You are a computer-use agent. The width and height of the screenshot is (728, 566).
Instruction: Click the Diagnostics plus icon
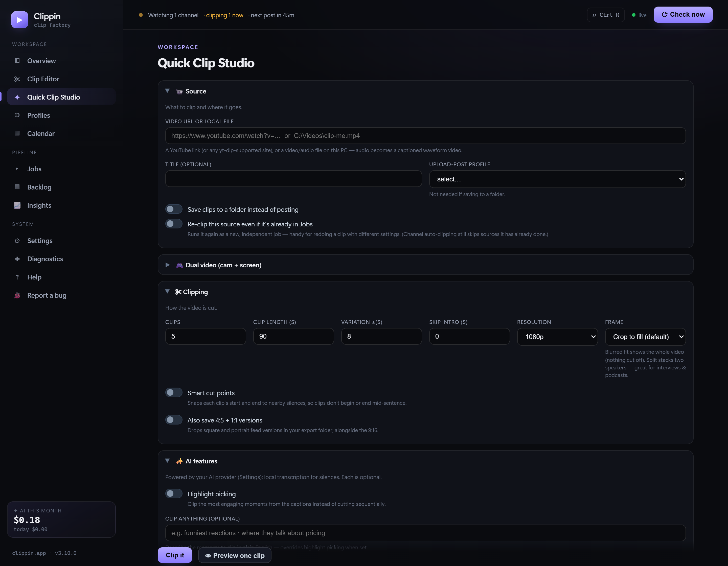[x=17, y=259]
